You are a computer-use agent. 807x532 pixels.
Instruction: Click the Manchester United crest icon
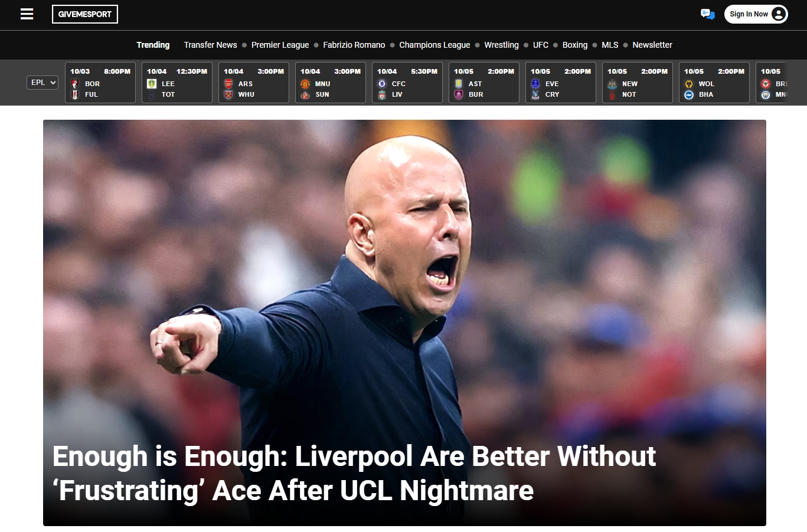pos(305,84)
